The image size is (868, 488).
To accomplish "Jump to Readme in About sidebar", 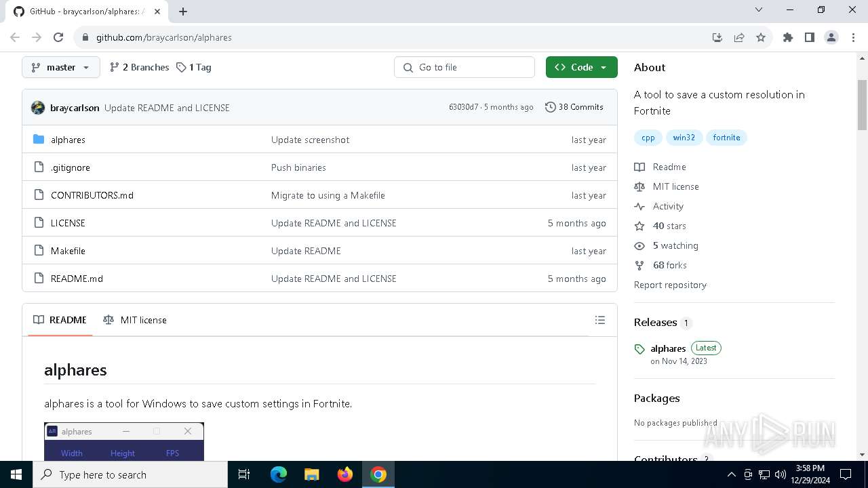I will click(x=660, y=167).
